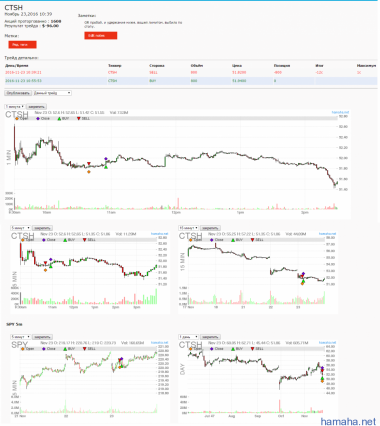Toggle Open legend marker in 1 MIN chart
This screenshot has width=380, height=426.
(22, 118)
